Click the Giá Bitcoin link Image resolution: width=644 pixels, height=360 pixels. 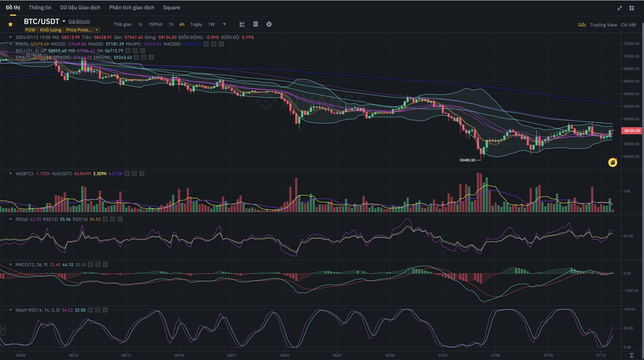pos(79,21)
